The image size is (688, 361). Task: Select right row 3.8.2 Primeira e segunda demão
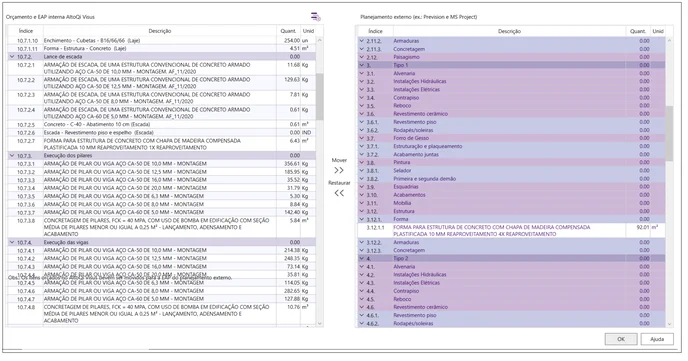click(511, 179)
